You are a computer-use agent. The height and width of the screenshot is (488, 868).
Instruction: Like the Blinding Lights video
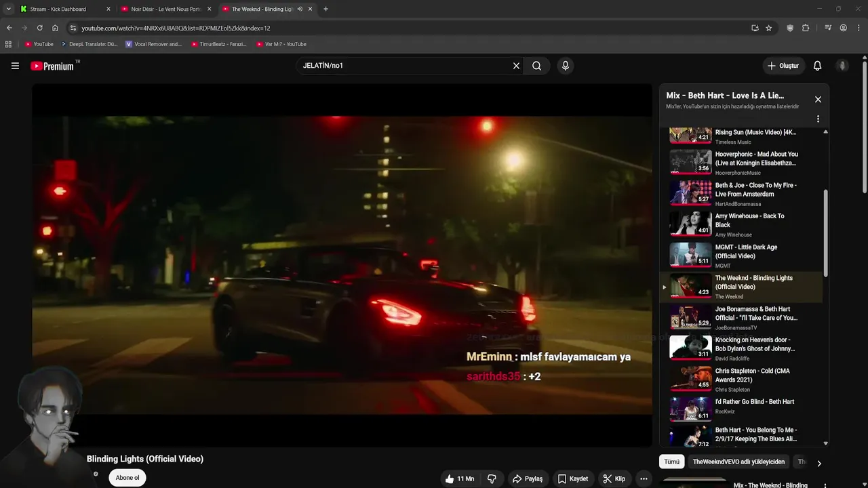(459, 479)
